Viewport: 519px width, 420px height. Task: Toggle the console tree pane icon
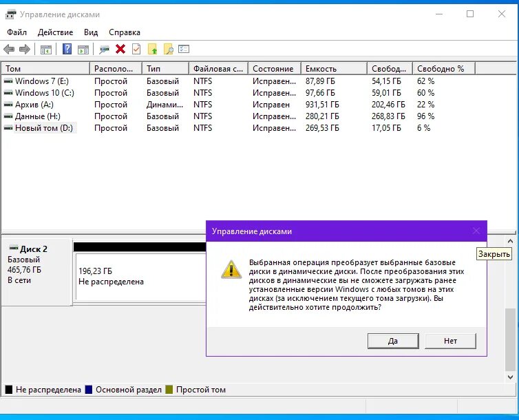tap(46, 50)
